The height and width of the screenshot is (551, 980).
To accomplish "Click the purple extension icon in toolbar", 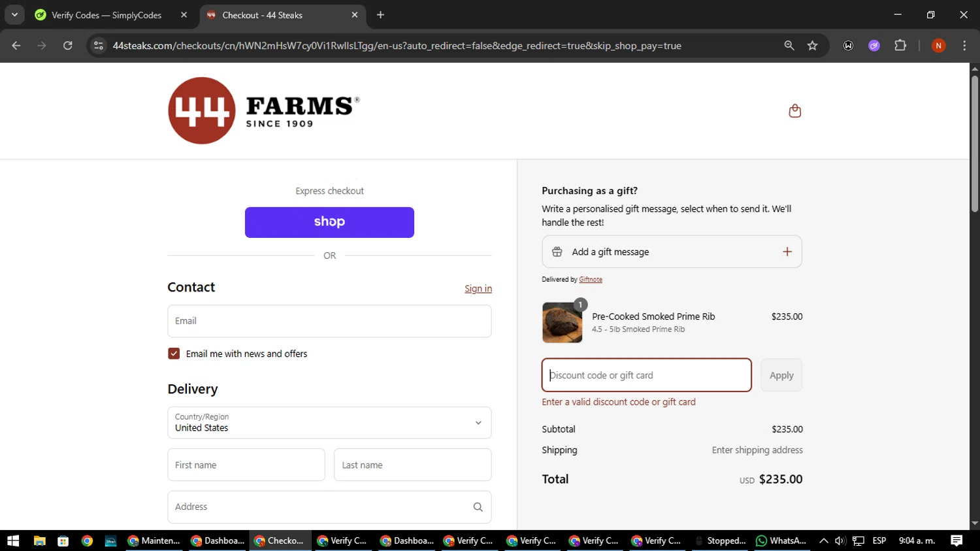I will 874,46.
